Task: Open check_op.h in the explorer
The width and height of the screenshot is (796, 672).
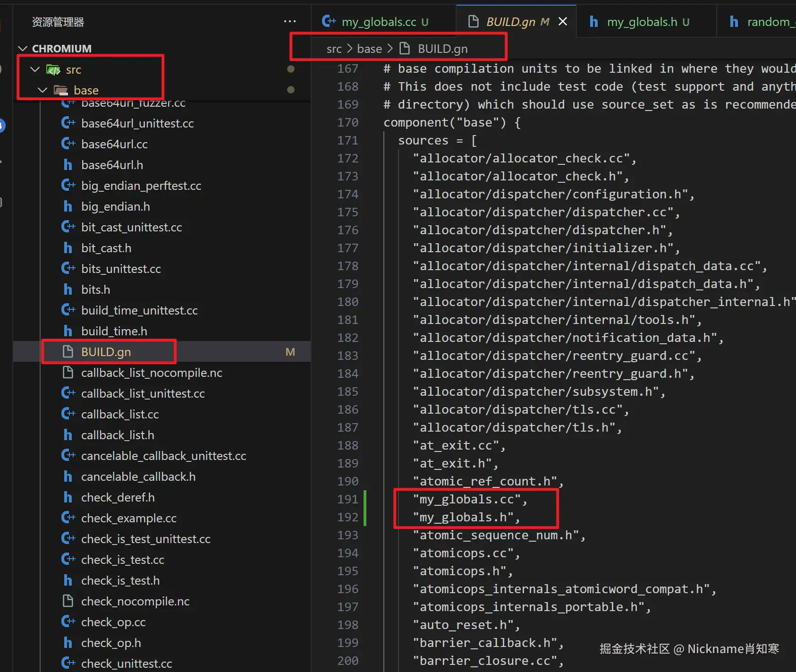Action: pos(111,643)
